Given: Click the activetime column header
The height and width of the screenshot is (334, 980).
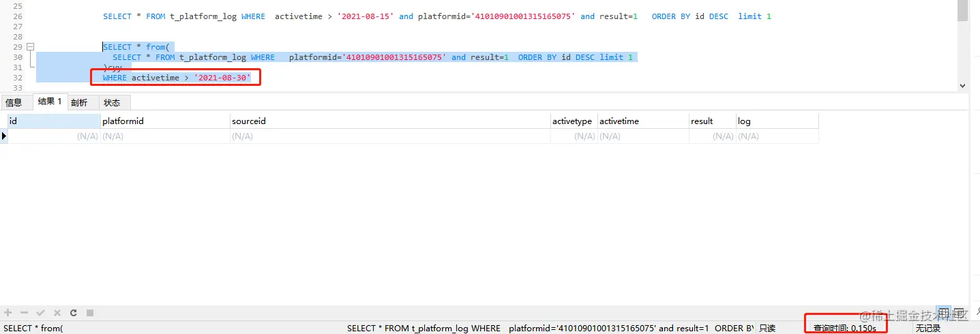Looking at the screenshot, I should coord(642,121).
